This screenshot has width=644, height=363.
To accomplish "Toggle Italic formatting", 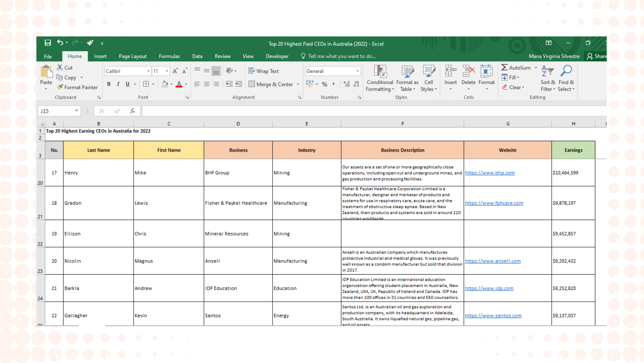I will point(118,84).
